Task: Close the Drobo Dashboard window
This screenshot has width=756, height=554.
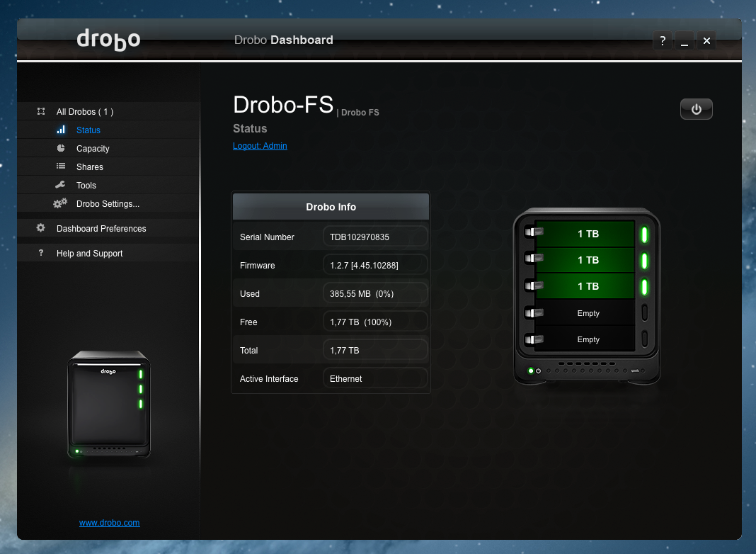Action: click(706, 40)
